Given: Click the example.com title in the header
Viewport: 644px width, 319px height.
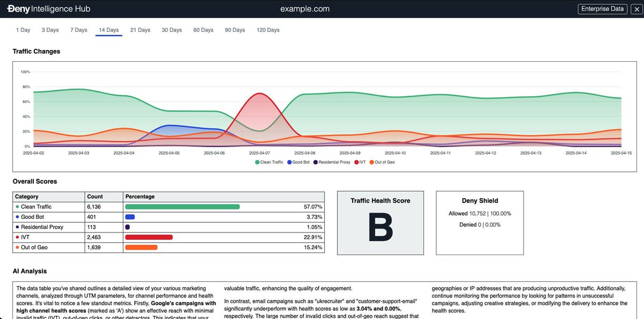Looking at the screenshot, I should [x=305, y=9].
